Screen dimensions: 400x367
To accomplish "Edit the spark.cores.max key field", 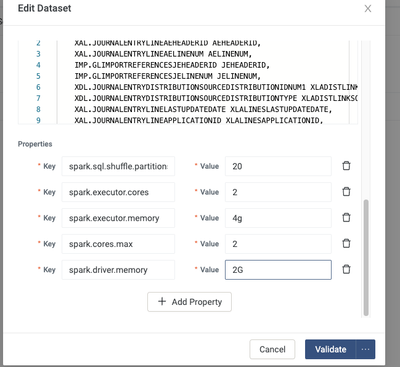I will [118, 244].
